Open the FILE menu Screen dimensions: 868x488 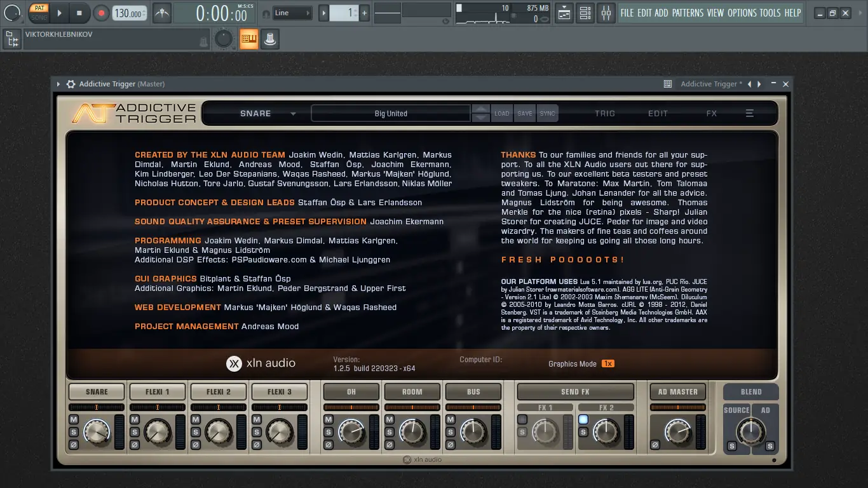pos(627,13)
